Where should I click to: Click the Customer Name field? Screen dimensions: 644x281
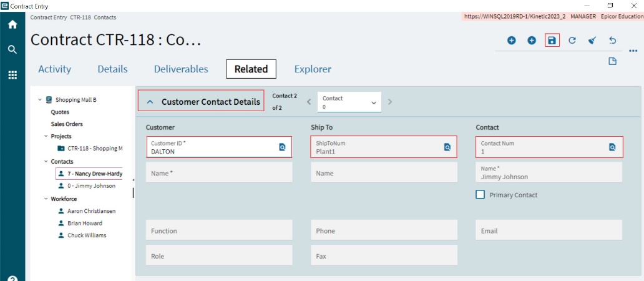219,172
